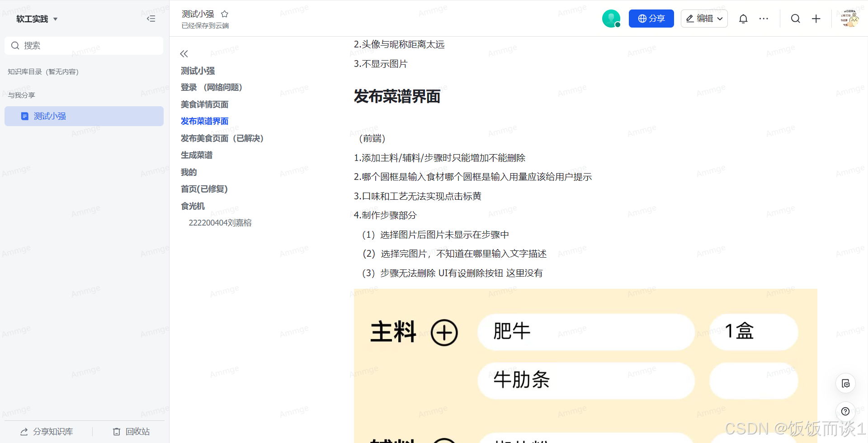Open the 编辑 mode dropdown
This screenshot has height=443, width=868.
pos(704,19)
